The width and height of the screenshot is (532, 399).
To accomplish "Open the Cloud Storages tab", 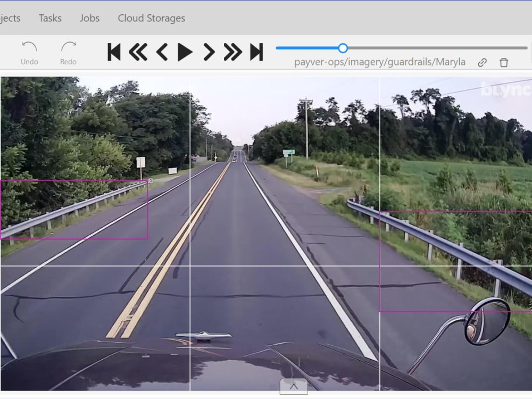I will click(x=151, y=18).
